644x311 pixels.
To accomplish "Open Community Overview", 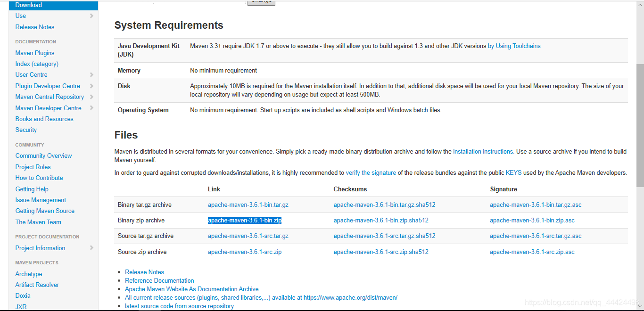I will coord(43,156).
